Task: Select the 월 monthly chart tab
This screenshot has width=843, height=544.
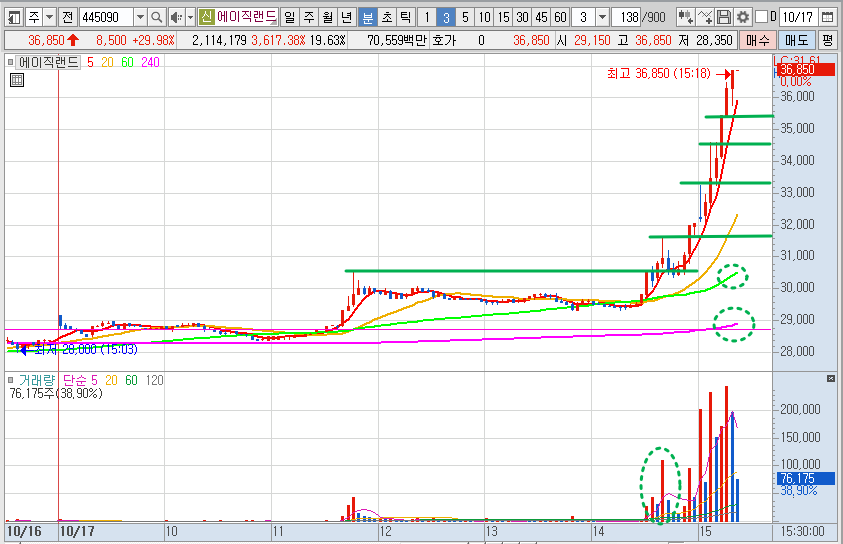Action: [328, 18]
